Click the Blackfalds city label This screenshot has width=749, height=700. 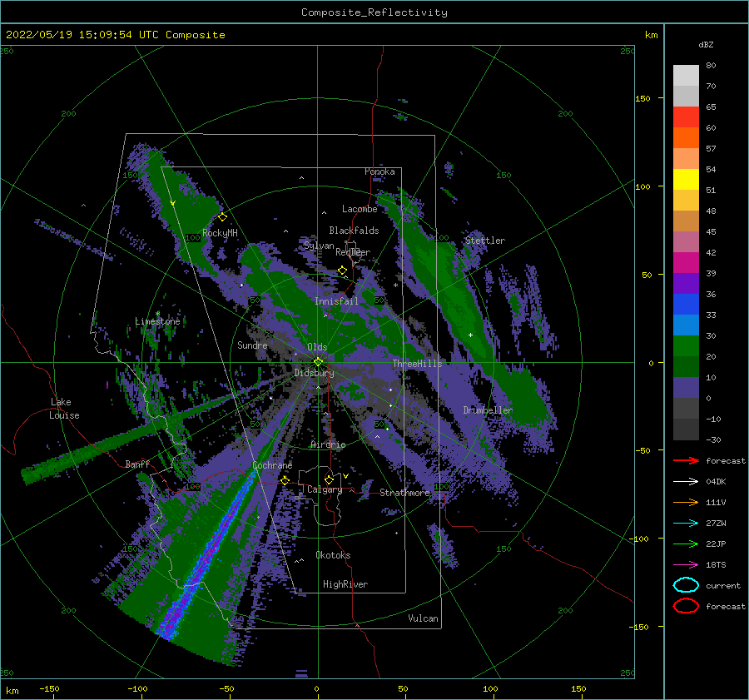pos(354,231)
